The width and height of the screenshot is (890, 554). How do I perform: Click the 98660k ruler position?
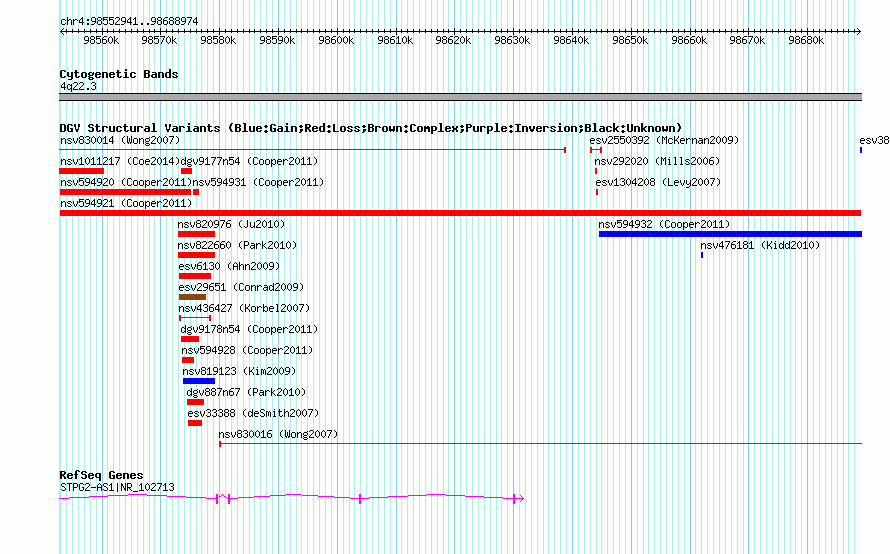(689, 40)
